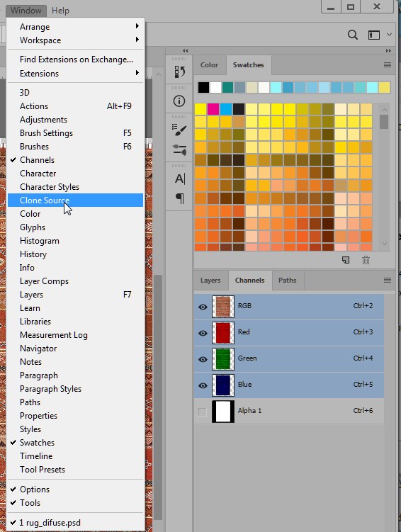Select Navigator menu entry
Screen dimensions: 401x532
click(75, 349)
